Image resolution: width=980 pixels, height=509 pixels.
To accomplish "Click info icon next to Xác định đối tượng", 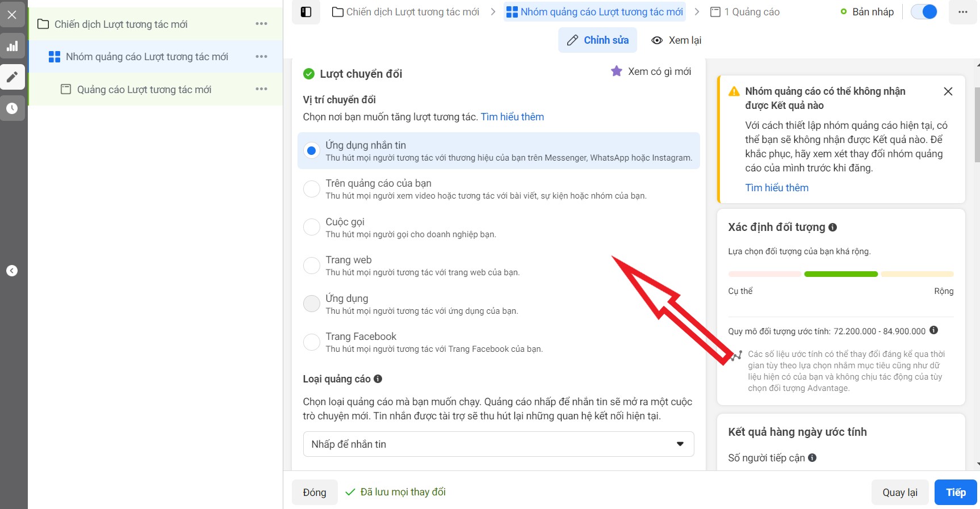I will 833,227.
